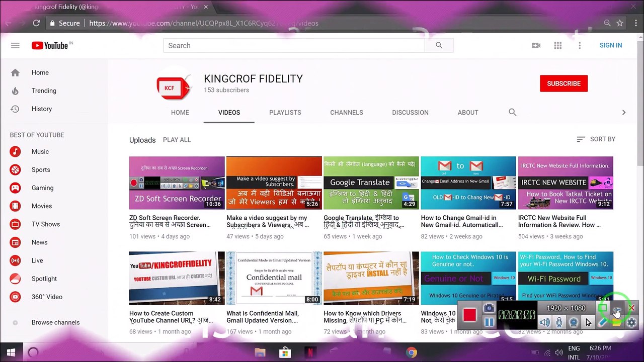Show more tabs with the right chevron
The width and height of the screenshot is (644, 362).
tap(623, 112)
